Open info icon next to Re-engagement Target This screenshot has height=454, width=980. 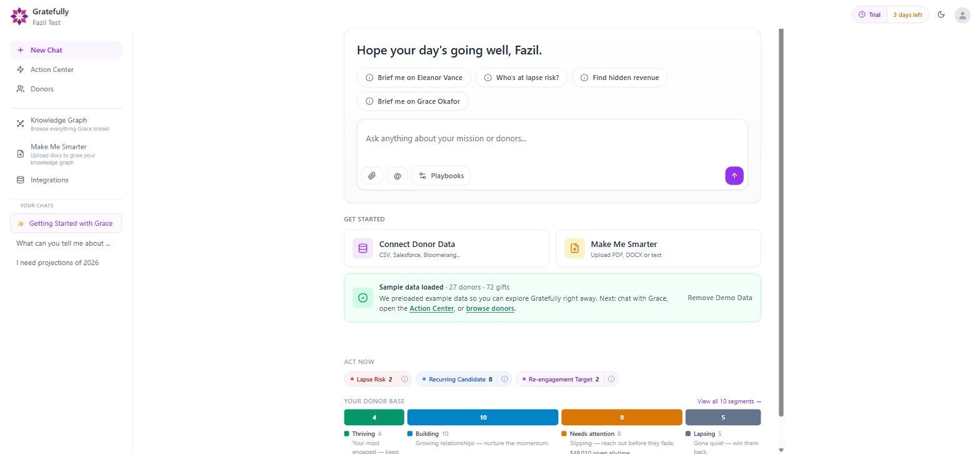click(611, 379)
